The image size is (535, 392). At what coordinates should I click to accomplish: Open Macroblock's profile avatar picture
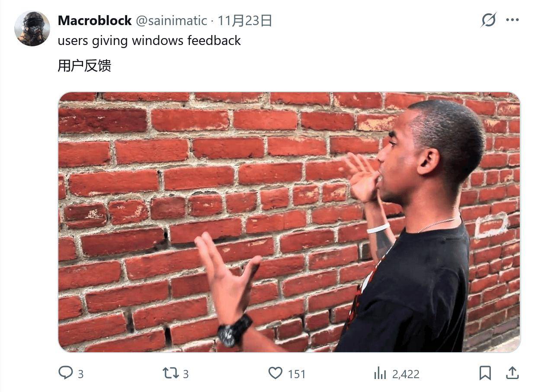point(32,29)
